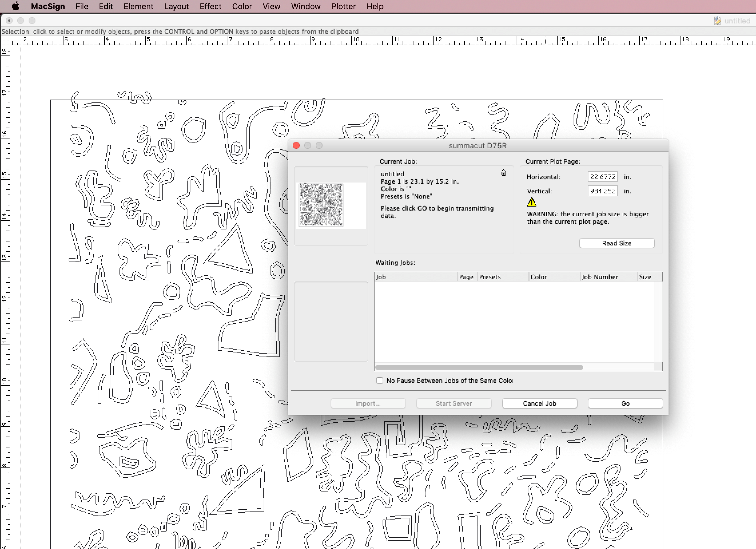Open the Effect menu
The height and width of the screenshot is (549, 756).
tap(210, 6)
